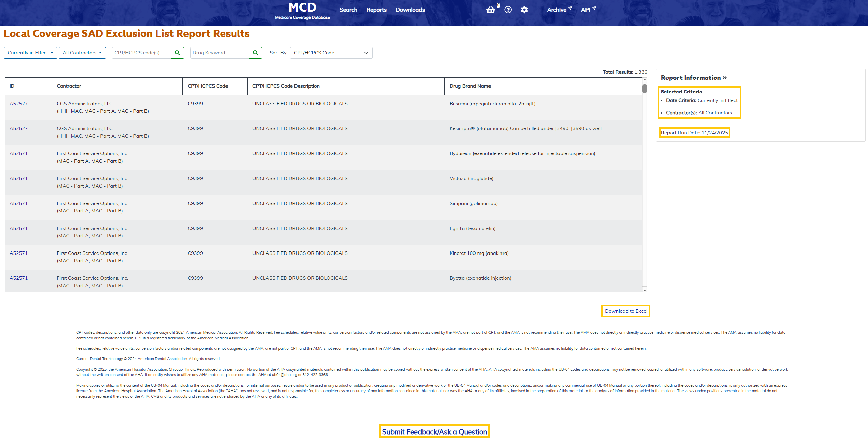This screenshot has height=439, width=868.
Task: Go to the Search menu item
Action: pos(348,10)
